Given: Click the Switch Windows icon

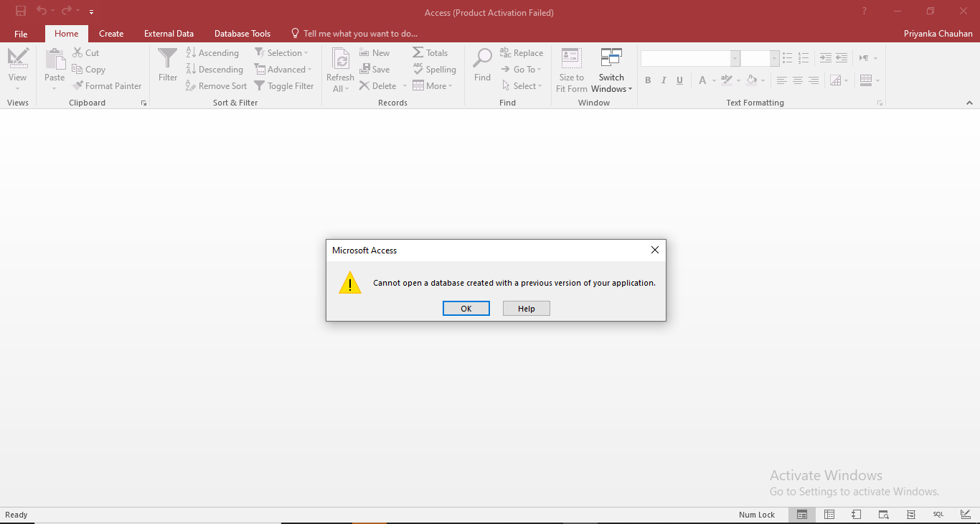Looking at the screenshot, I should 611,59.
